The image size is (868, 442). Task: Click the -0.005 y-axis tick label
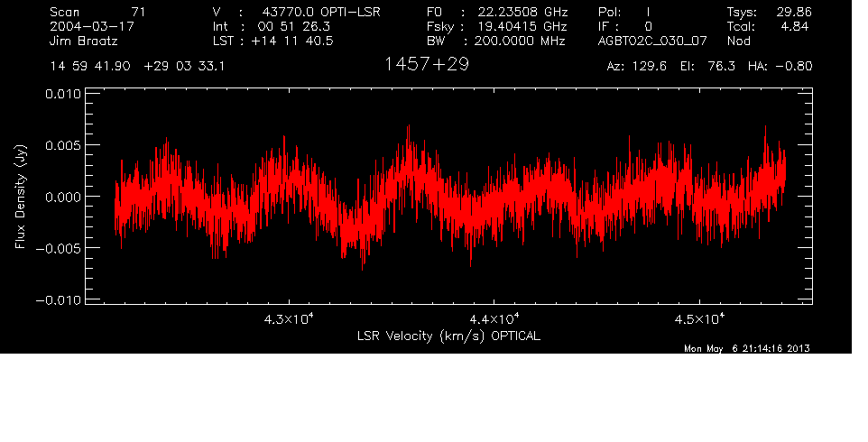pos(59,248)
